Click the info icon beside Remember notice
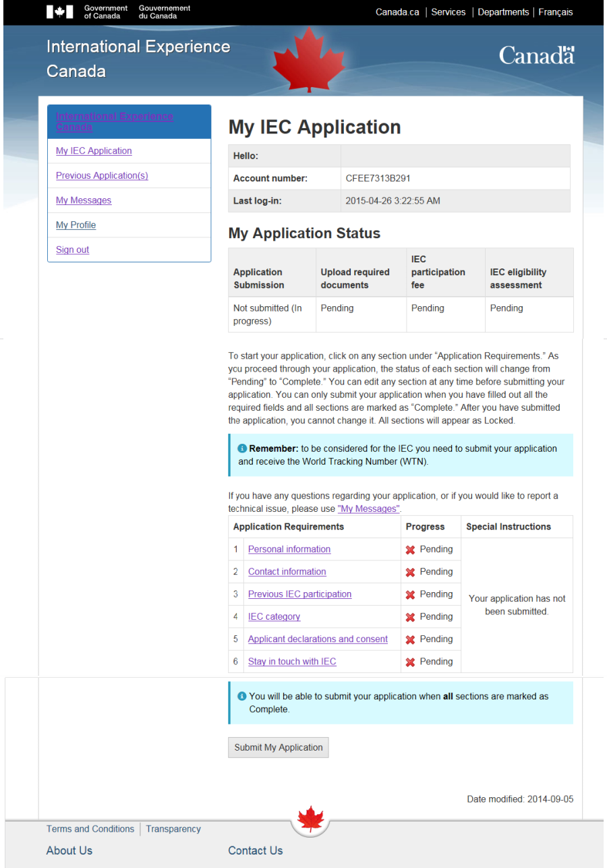The height and width of the screenshot is (868, 607). coord(242,449)
